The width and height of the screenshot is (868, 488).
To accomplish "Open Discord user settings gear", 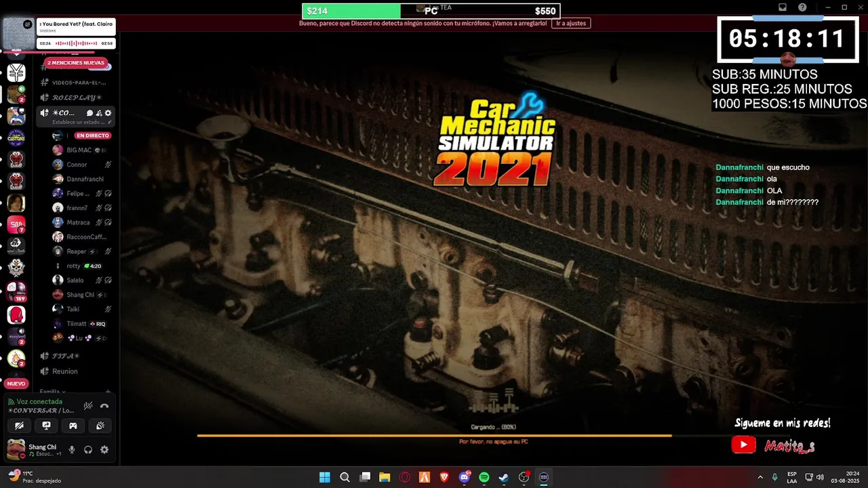I will [x=104, y=449].
